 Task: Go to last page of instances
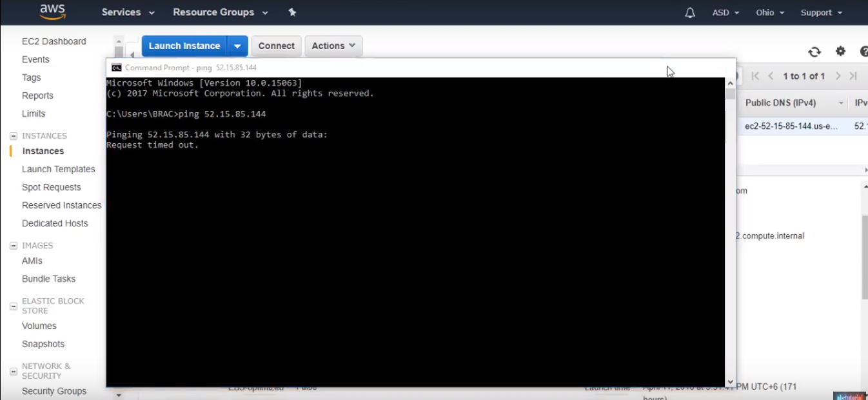click(853, 76)
